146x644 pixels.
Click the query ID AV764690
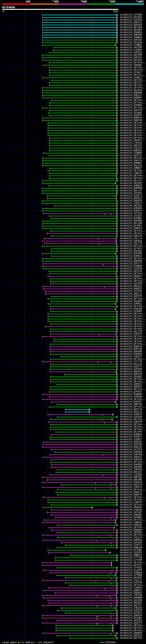[x=8, y=7]
